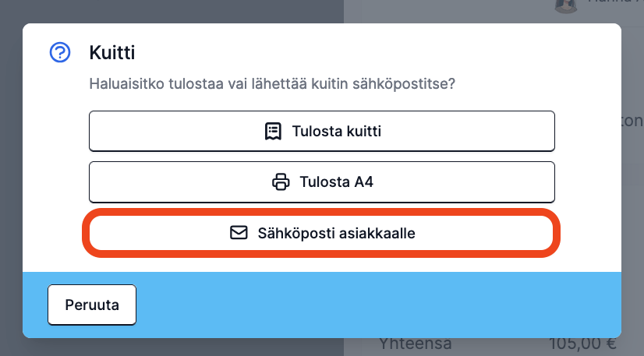The width and height of the screenshot is (644, 356).
Task: Click the user name next to the avatar
Action: [x=615, y=2]
